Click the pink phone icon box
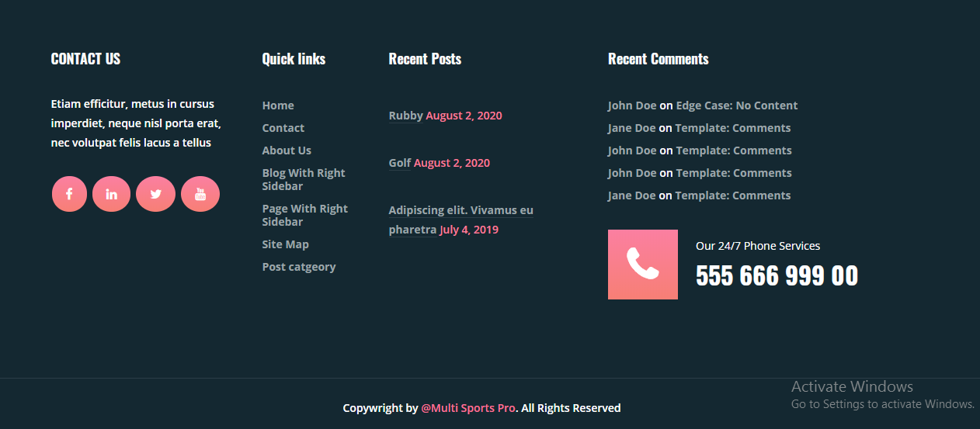980x429 pixels. [x=643, y=265]
